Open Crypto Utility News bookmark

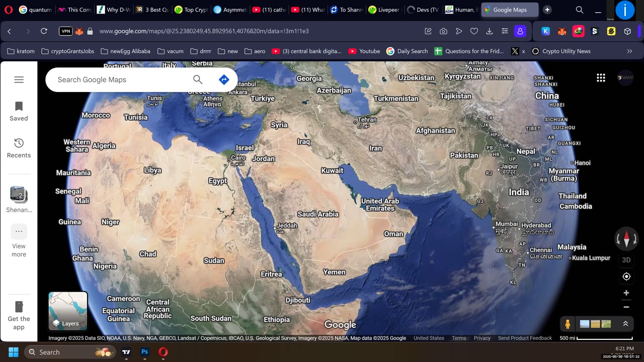pos(561,51)
